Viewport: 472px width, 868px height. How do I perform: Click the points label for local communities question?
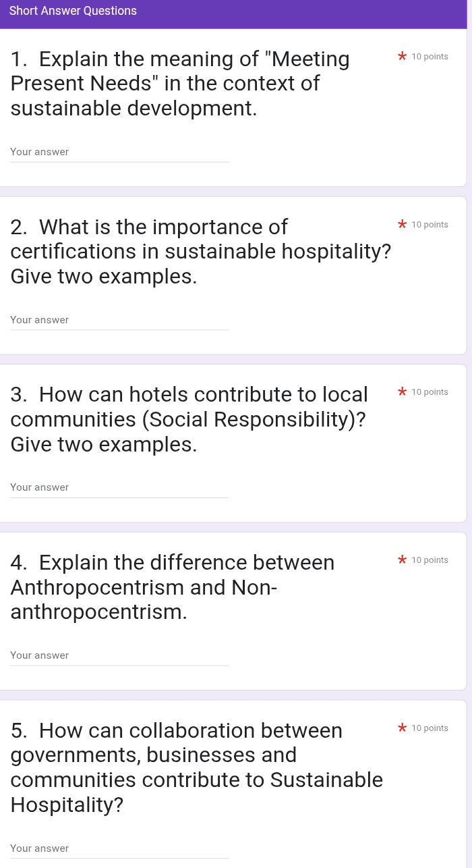430,392
